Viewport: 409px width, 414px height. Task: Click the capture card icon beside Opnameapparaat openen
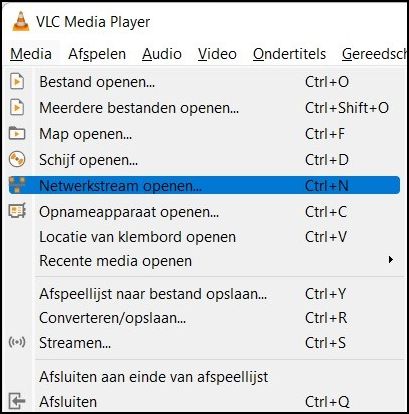[x=17, y=211]
